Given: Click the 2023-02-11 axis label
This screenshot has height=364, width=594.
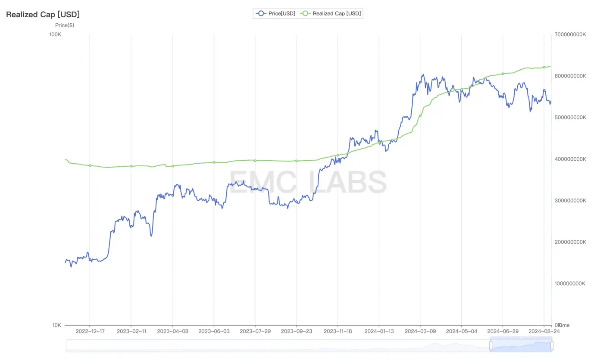Looking at the screenshot, I should coord(131,331).
